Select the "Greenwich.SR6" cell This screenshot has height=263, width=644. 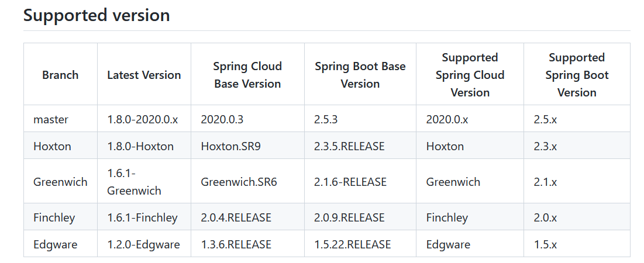(x=239, y=182)
